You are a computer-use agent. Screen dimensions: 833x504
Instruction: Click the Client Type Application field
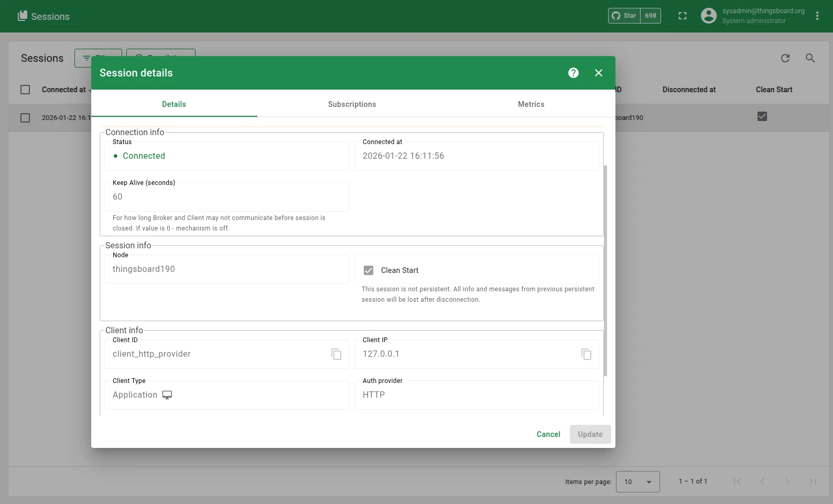[226, 395]
